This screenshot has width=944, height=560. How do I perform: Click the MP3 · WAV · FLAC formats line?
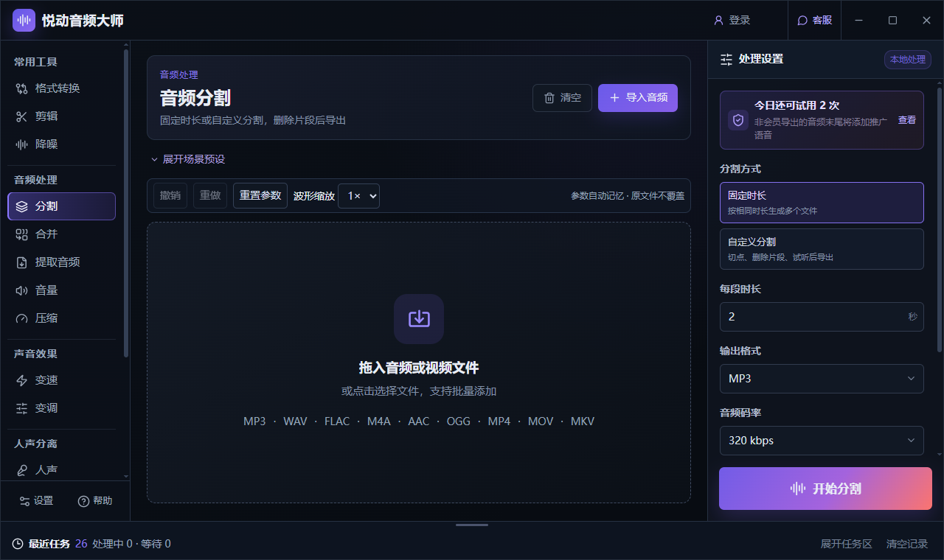tap(419, 421)
